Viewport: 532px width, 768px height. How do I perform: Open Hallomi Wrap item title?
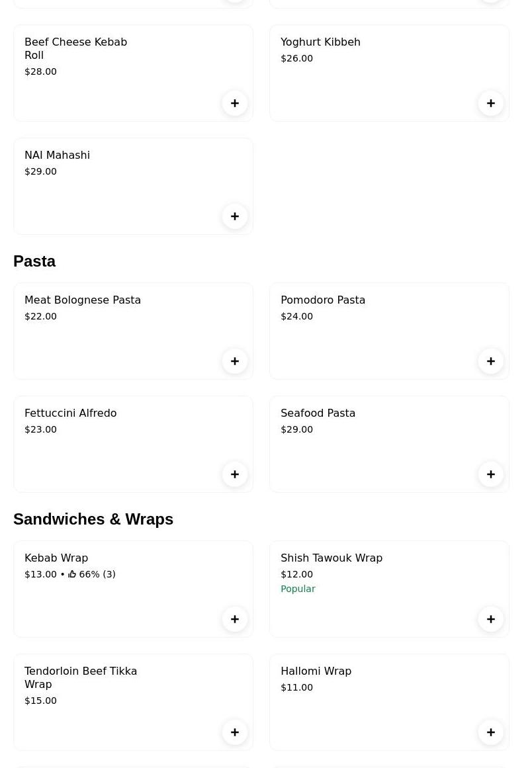(x=316, y=671)
